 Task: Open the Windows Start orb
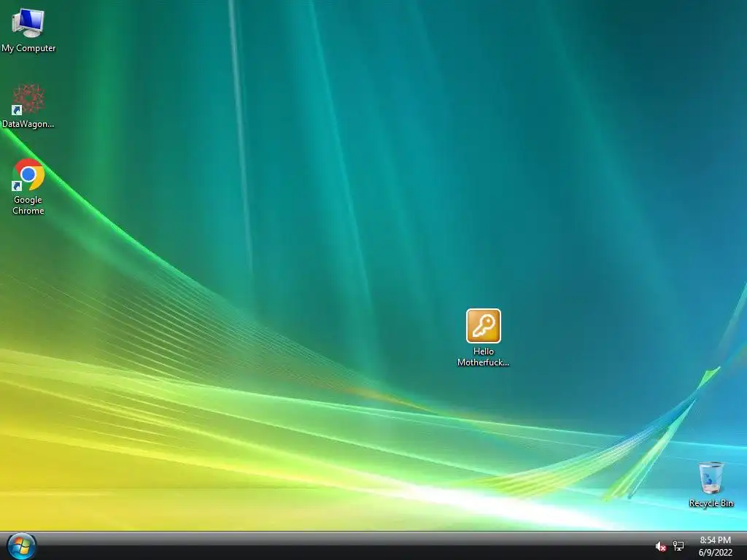pos(21,546)
